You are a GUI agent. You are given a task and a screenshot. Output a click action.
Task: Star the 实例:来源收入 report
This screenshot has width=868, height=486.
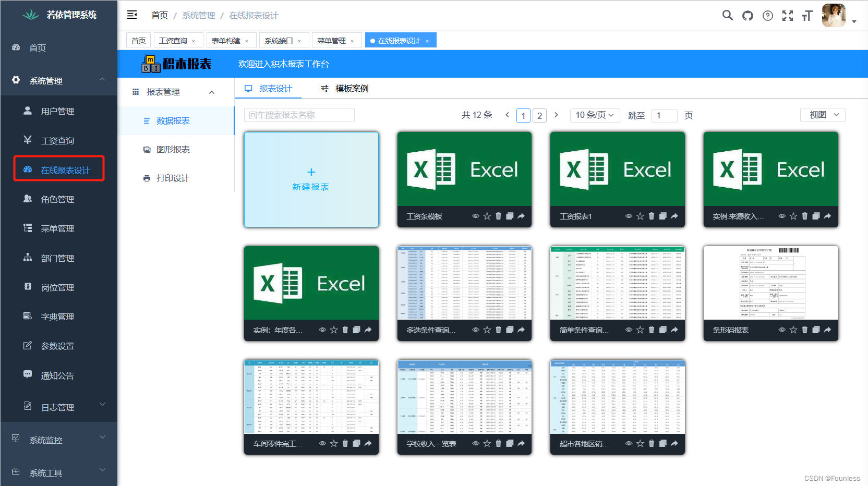793,216
